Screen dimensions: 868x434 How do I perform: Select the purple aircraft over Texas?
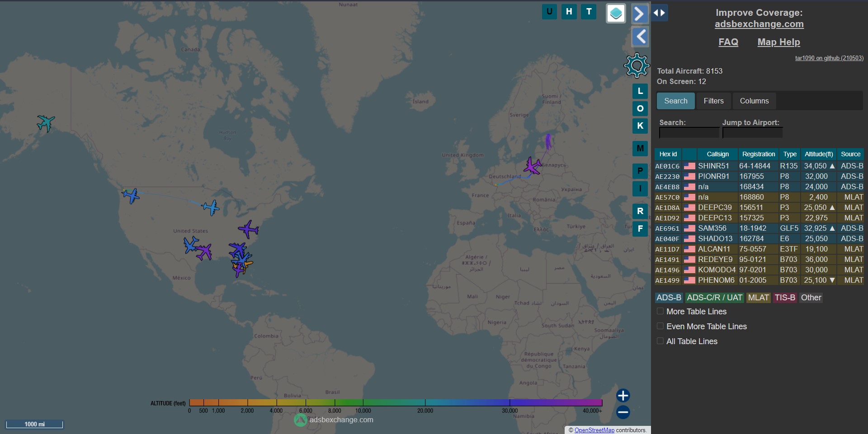coord(204,251)
